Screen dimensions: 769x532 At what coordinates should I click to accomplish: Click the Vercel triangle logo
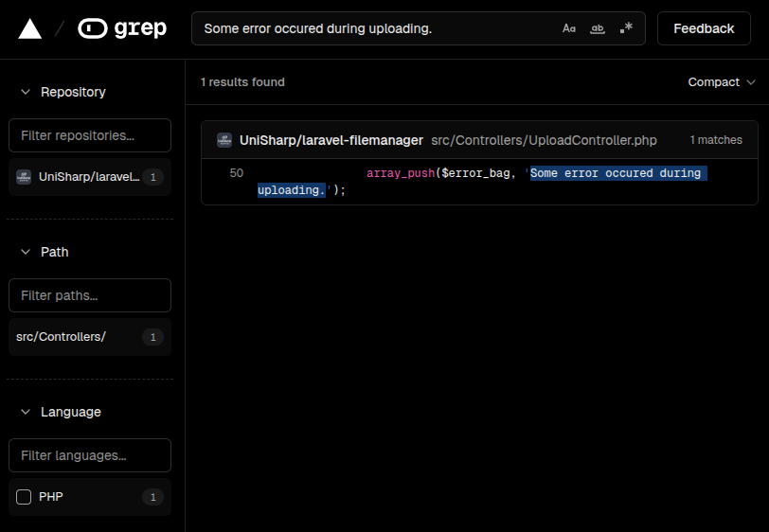[x=30, y=29]
